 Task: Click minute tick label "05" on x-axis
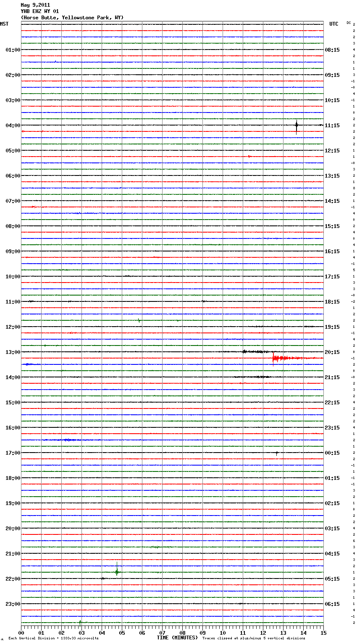pyautogui.click(x=122, y=633)
